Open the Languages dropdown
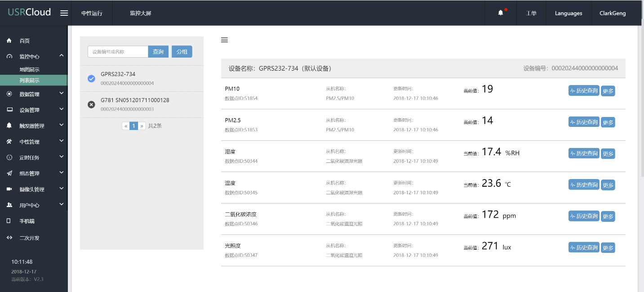Image resolution: width=644 pixels, height=292 pixels. pos(568,13)
